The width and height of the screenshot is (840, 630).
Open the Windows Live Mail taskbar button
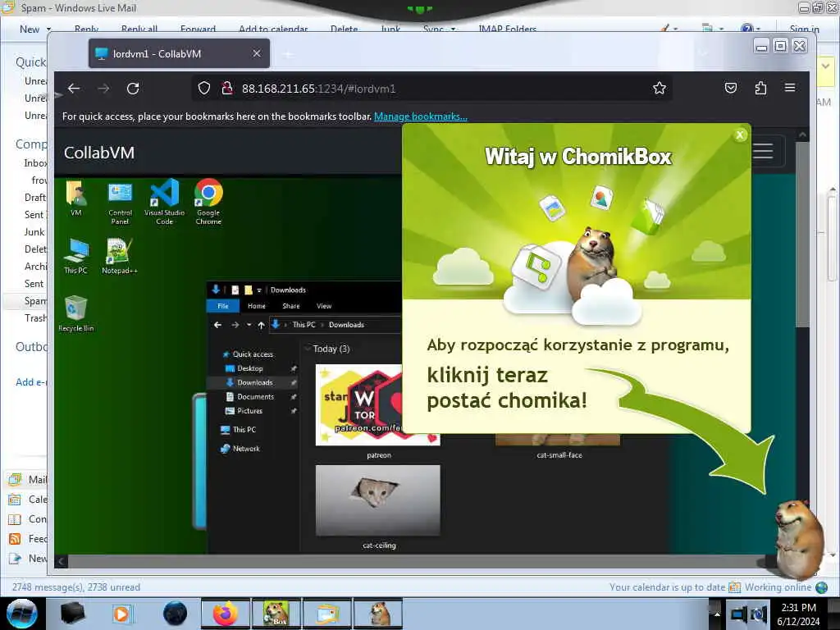pos(327,614)
